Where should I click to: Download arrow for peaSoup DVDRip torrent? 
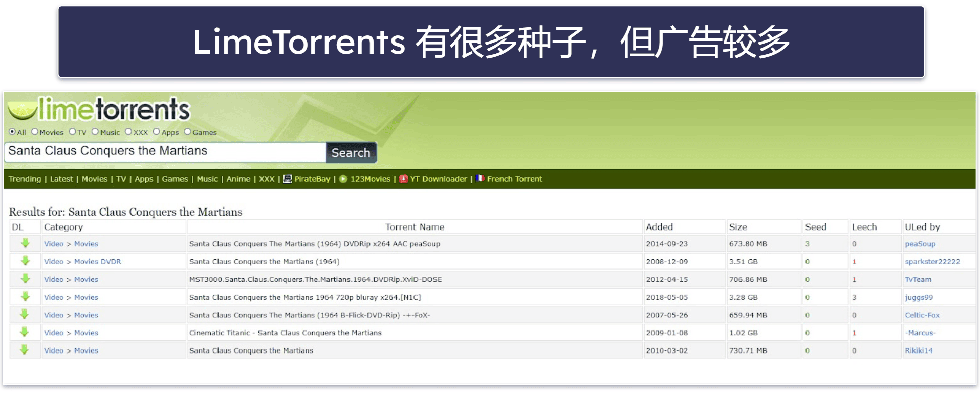point(25,243)
